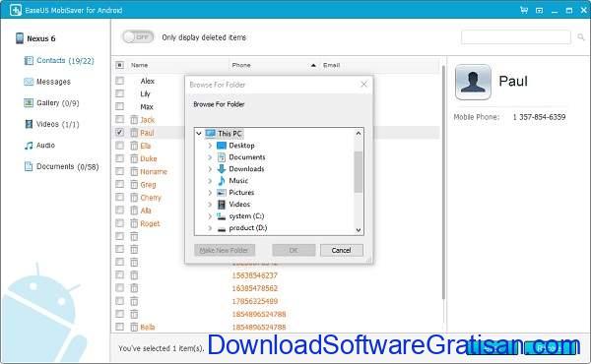Open Documents (0/58) category in sidebar

[61, 166]
